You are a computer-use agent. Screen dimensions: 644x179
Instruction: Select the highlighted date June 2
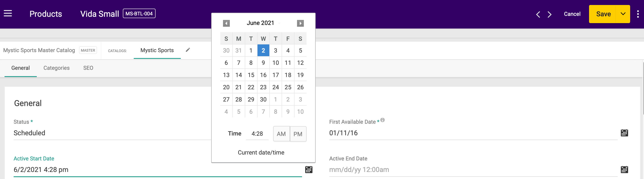[x=263, y=50]
